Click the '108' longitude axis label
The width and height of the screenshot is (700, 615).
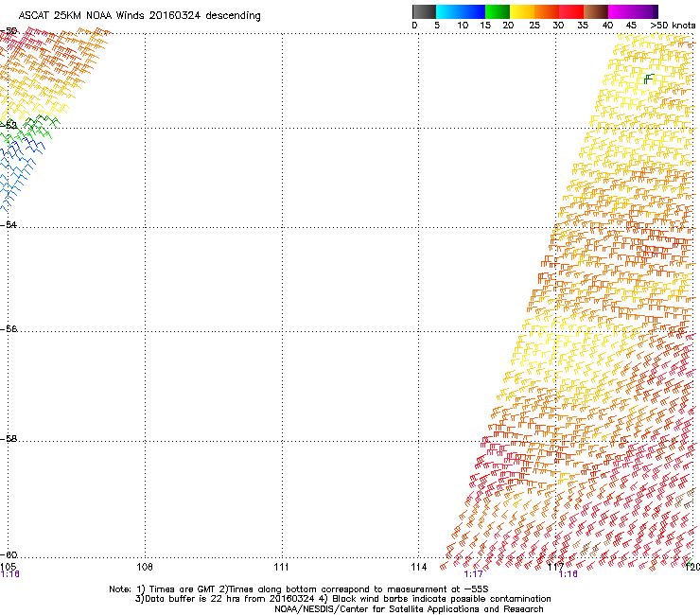coord(145,567)
